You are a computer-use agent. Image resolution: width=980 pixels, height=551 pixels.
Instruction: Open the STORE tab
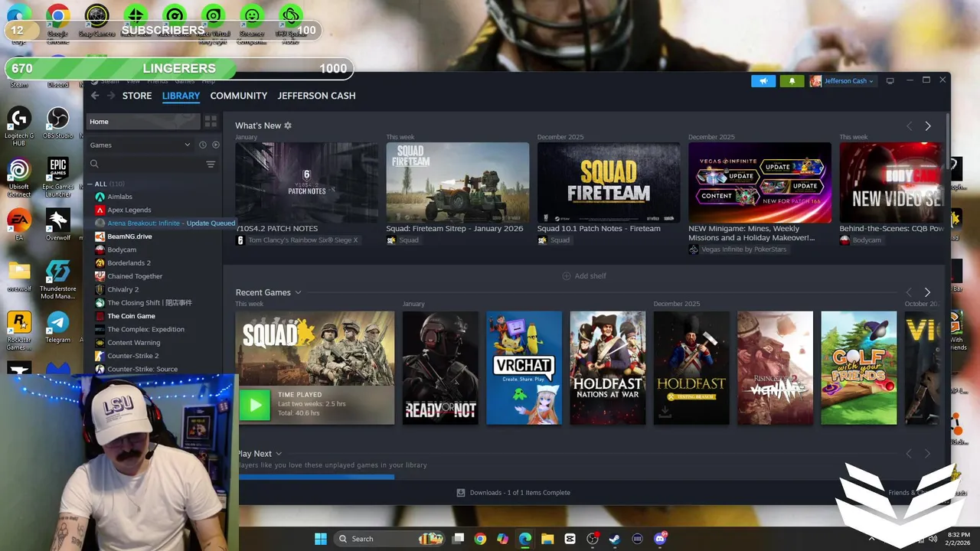point(137,96)
